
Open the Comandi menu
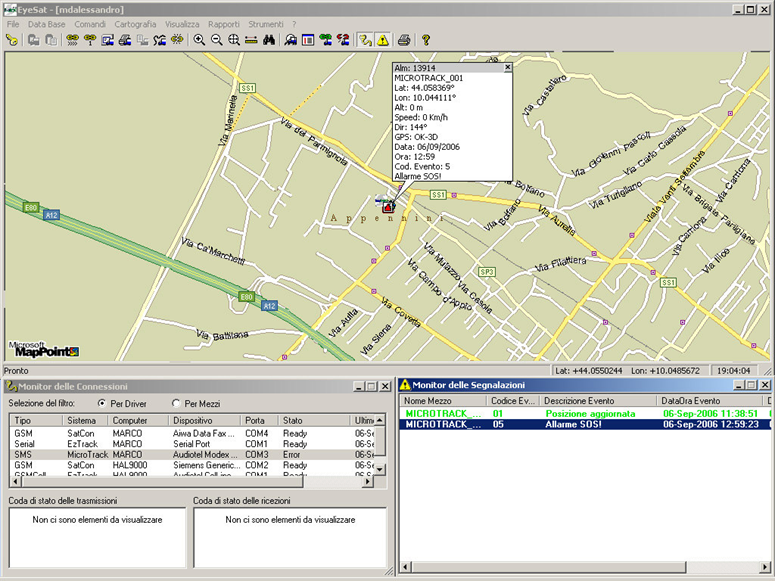[x=90, y=24]
